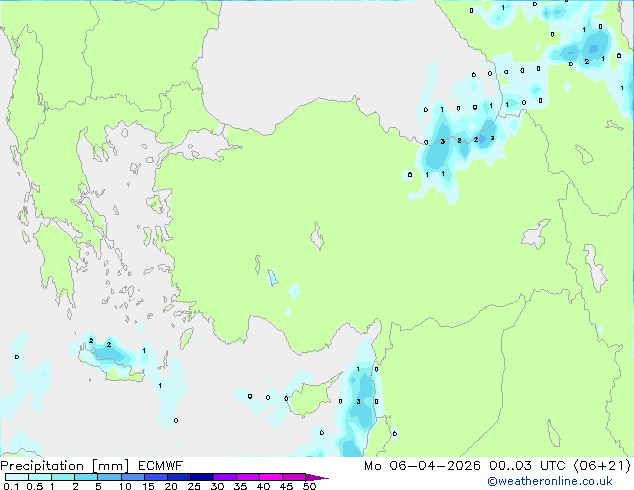The height and width of the screenshot is (490, 634).
Task: Pick the legend swatch between 25 and 30
Action: point(201,477)
